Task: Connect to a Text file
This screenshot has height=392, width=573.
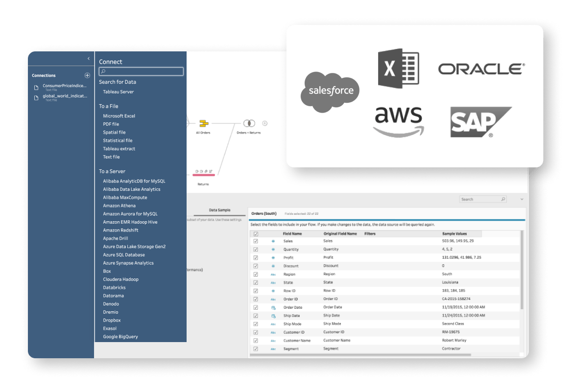Action: pyautogui.click(x=112, y=157)
